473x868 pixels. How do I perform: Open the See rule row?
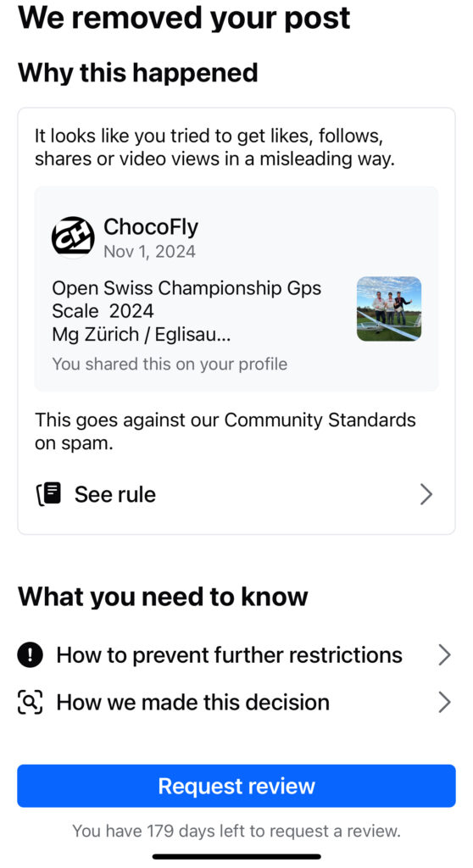click(236, 494)
